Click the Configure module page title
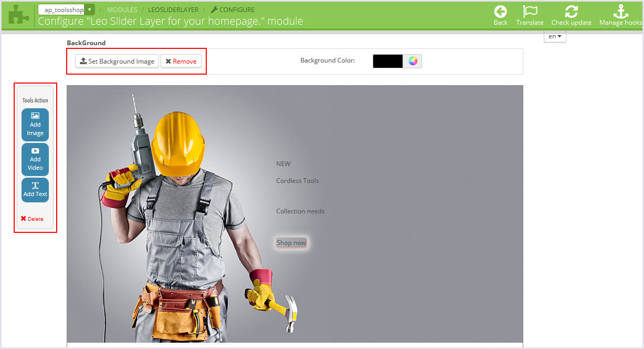 (x=171, y=22)
